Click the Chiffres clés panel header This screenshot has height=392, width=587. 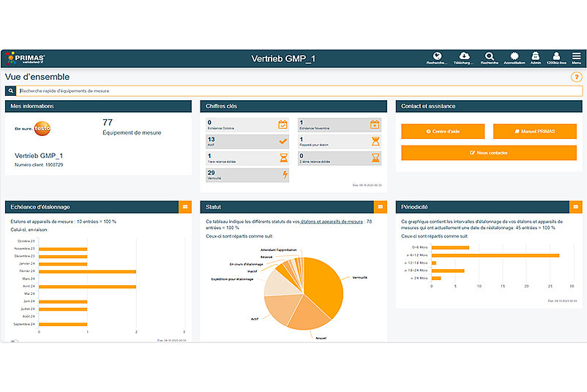click(x=293, y=106)
